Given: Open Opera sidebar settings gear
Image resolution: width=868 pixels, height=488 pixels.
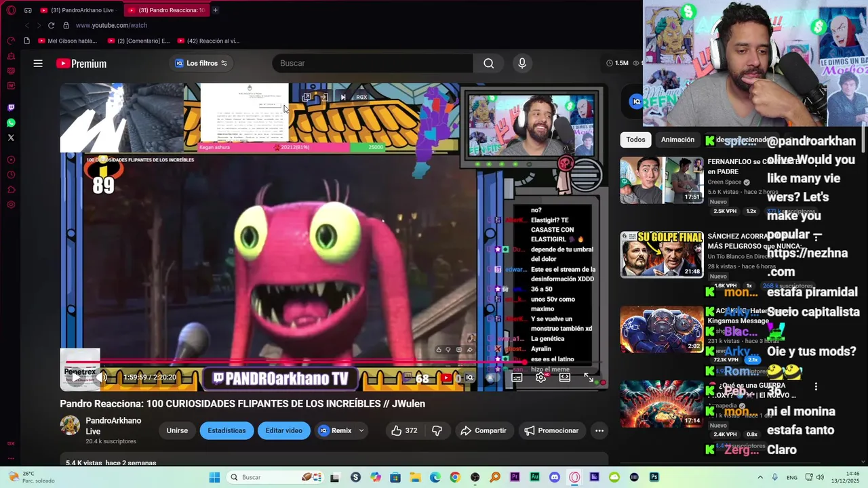Looking at the screenshot, I should pyautogui.click(x=11, y=205).
